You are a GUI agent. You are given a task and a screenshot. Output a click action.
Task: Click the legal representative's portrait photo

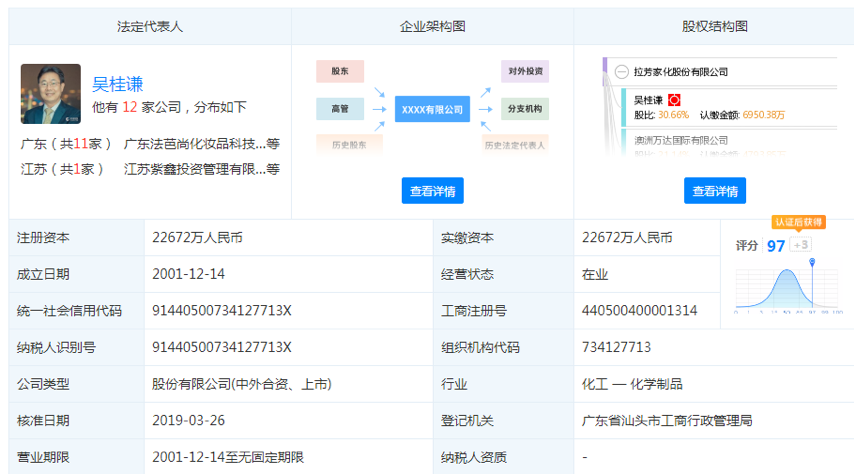pyautogui.click(x=50, y=94)
